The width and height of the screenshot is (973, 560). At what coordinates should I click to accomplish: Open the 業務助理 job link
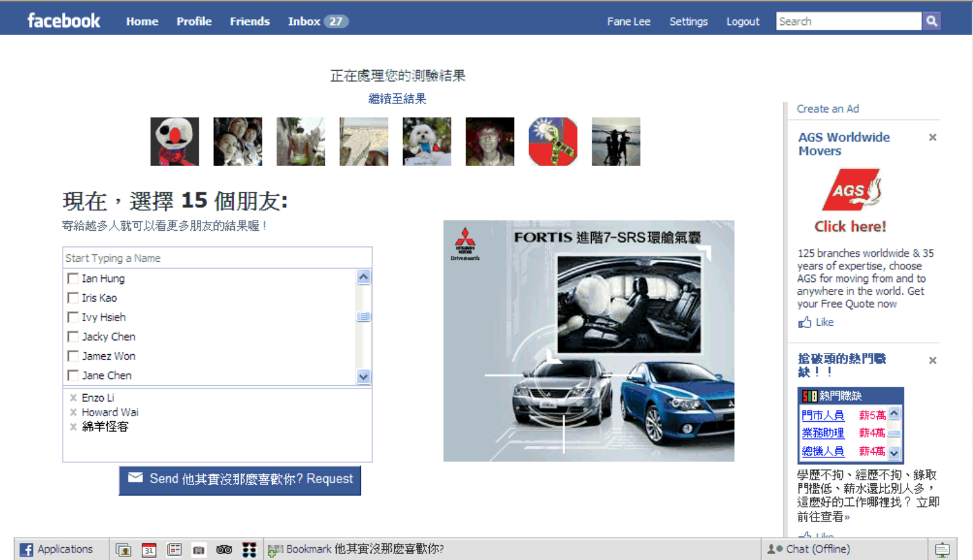823,433
